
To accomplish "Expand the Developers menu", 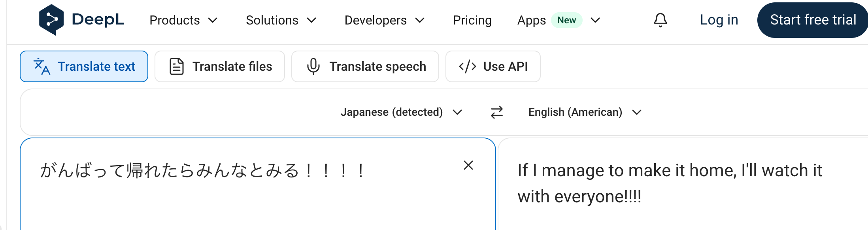I will [385, 20].
